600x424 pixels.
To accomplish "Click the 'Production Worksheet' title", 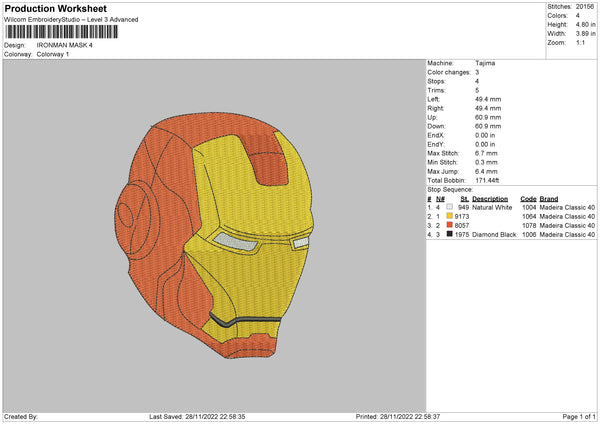I will coord(55,8).
